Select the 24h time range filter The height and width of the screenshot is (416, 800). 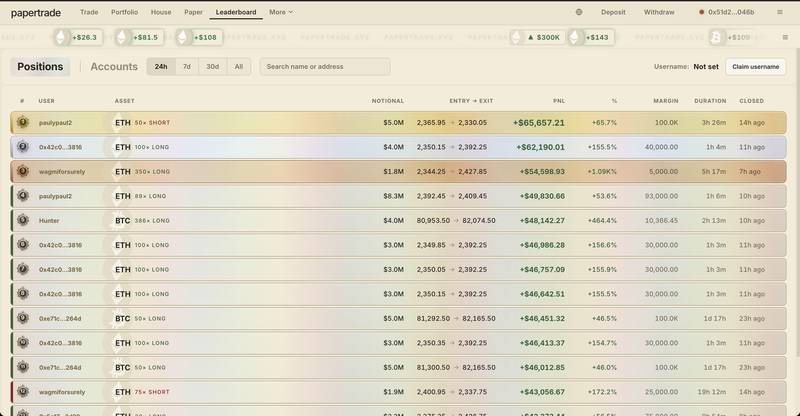pos(161,66)
